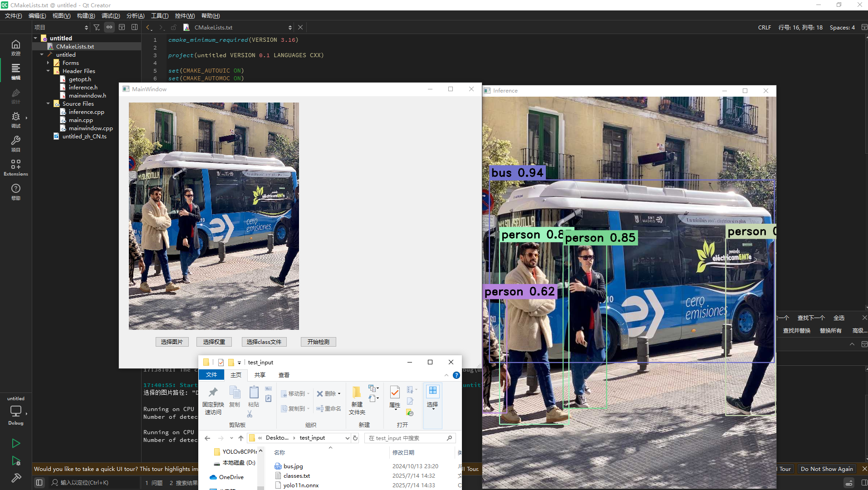Click the History icon in Explorer Open group

pos(410,413)
